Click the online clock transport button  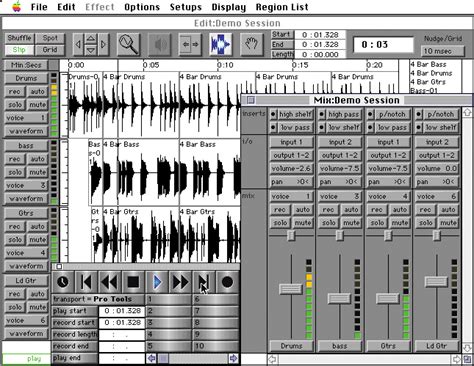pos(63,282)
